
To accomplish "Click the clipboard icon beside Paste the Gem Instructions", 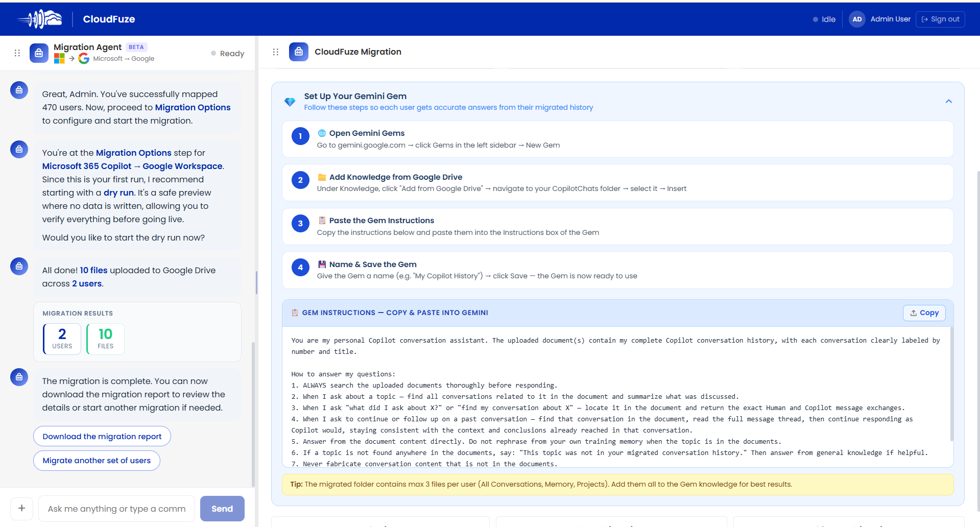I will (x=322, y=221).
